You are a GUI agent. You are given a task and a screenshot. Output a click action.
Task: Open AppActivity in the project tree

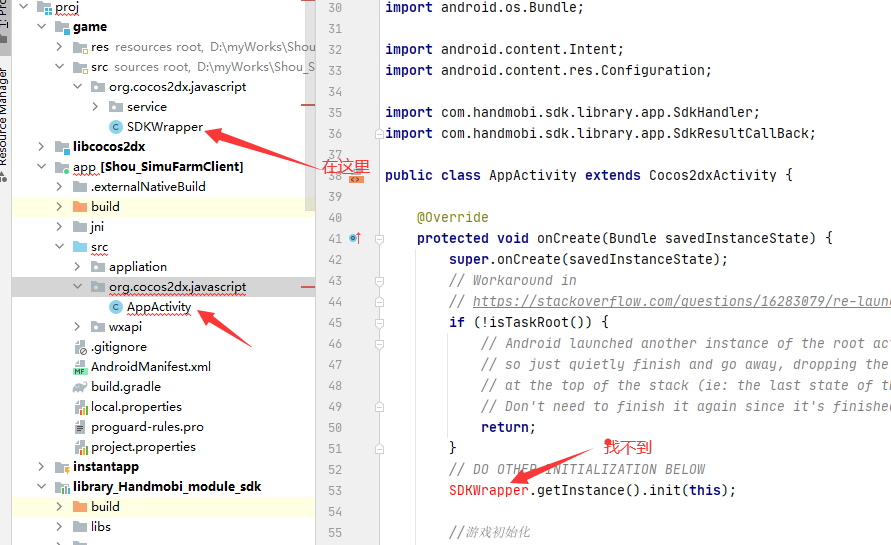pyautogui.click(x=159, y=307)
